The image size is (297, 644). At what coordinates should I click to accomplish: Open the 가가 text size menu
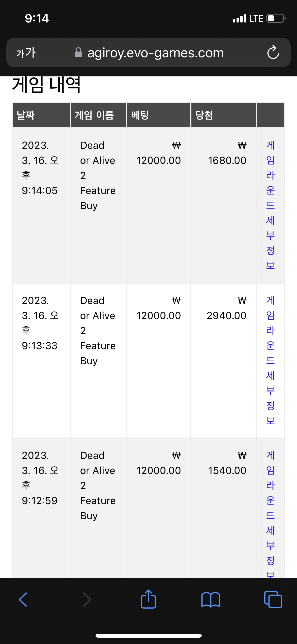[26, 53]
